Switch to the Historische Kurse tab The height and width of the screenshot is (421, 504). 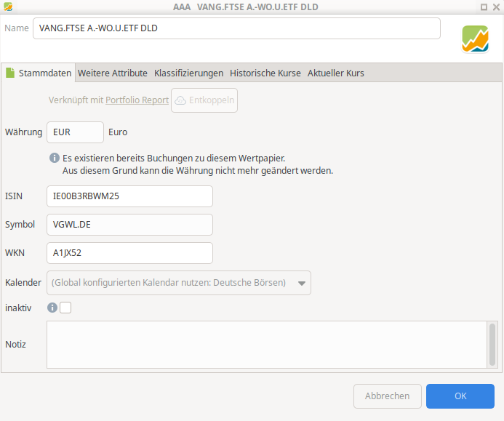(x=265, y=73)
